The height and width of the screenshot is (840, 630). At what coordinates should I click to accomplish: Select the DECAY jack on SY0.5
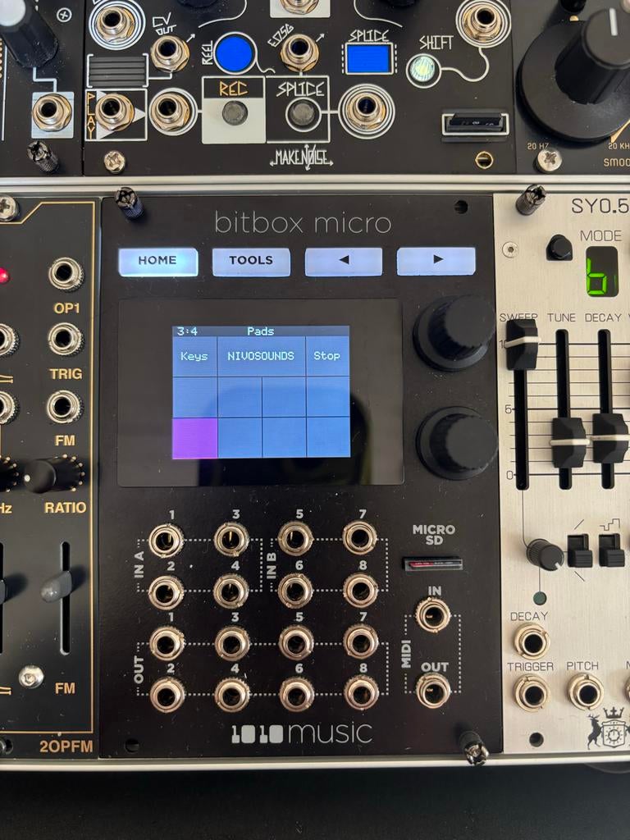532,641
